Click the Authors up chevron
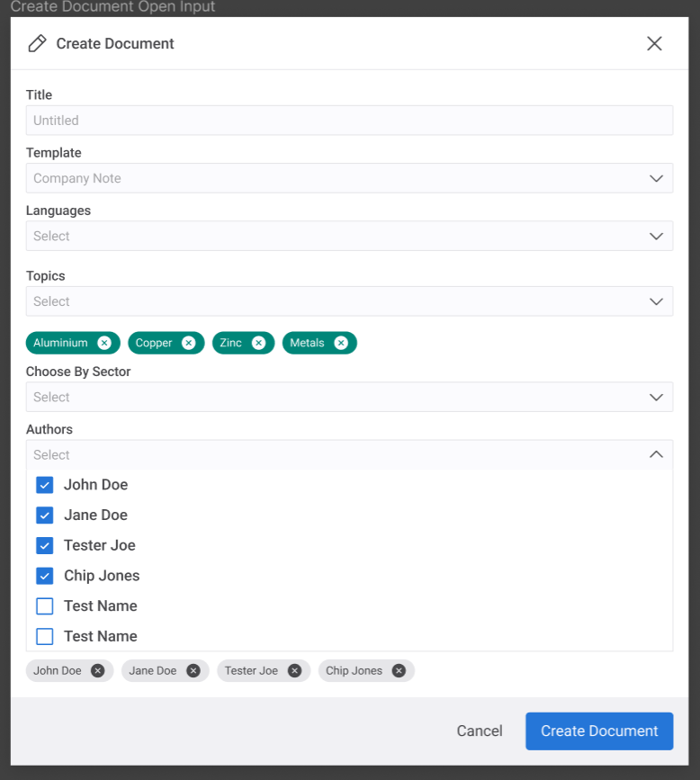Viewport: 700px width, 780px height. point(656,454)
